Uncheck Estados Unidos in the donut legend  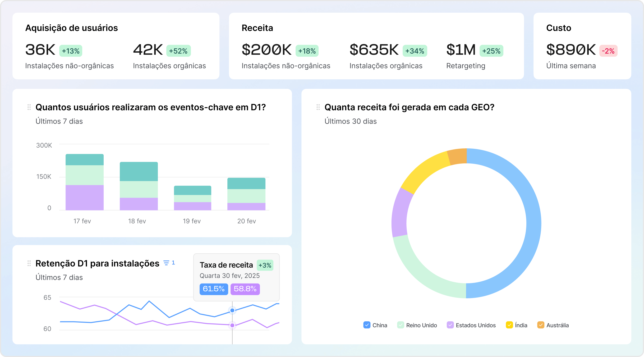click(450, 325)
